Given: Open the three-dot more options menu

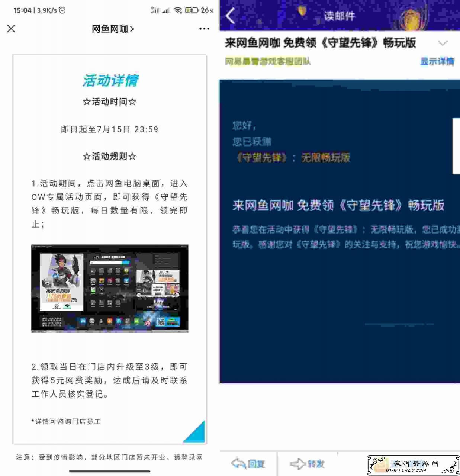Looking at the screenshot, I should [x=204, y=29].
